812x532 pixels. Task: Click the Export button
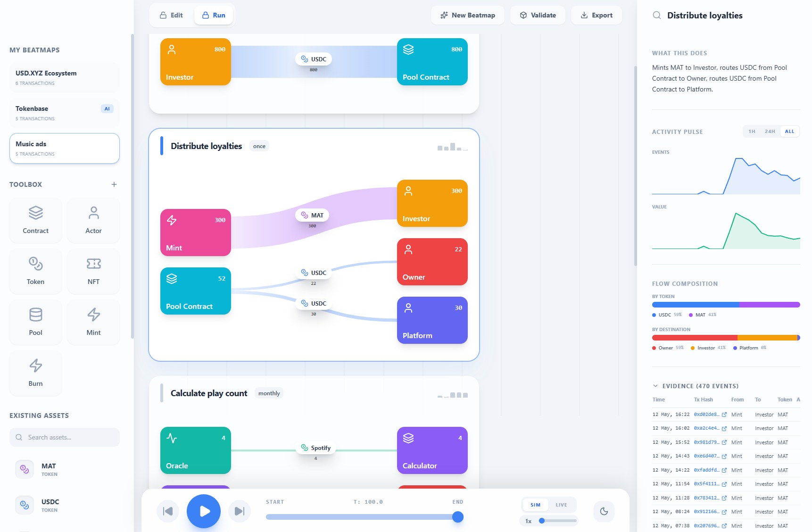pyautogui.click(x=597, y=15)
